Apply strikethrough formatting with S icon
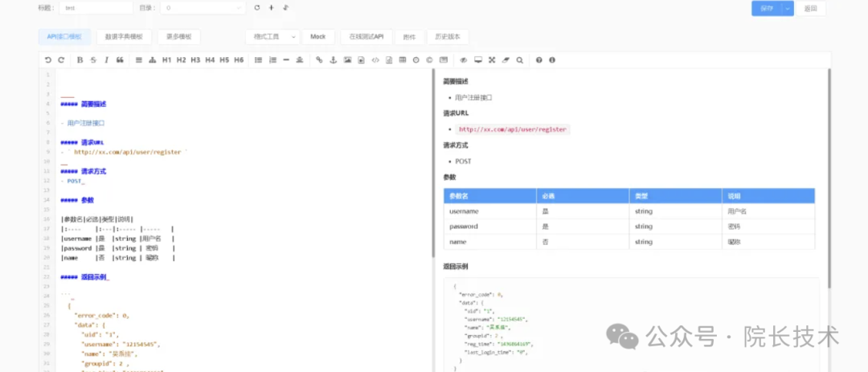 click(93, 59)
